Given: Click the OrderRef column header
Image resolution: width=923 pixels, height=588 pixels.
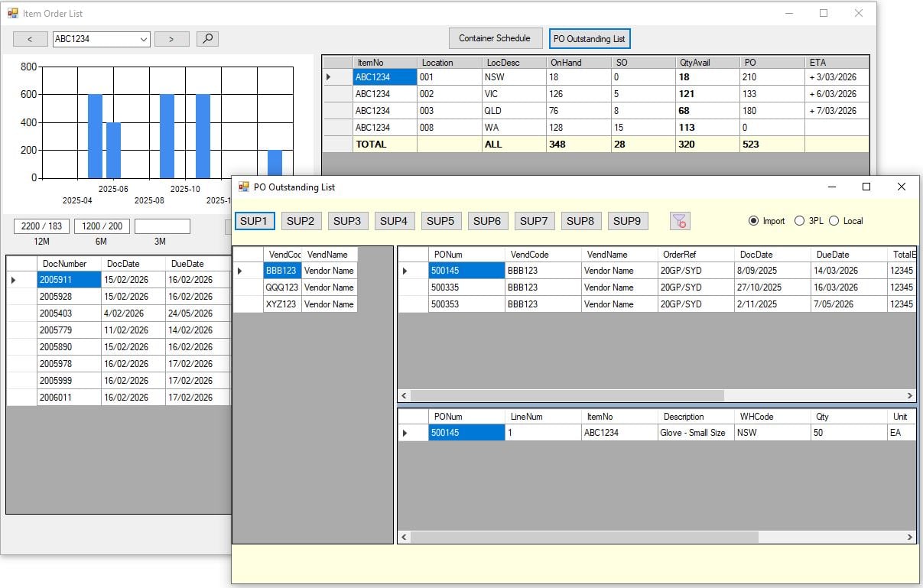Looking at the screenshot, I should 696,255.
